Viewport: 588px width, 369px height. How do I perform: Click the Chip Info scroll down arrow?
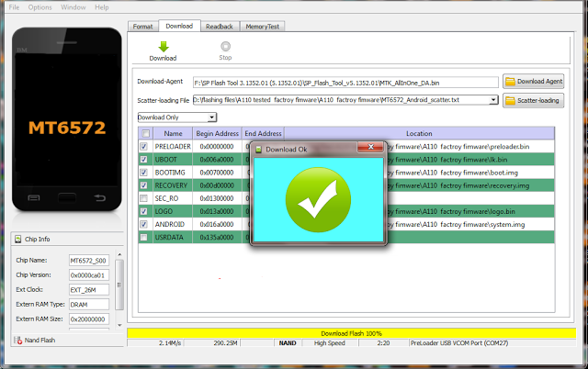[x=119, y=325]
